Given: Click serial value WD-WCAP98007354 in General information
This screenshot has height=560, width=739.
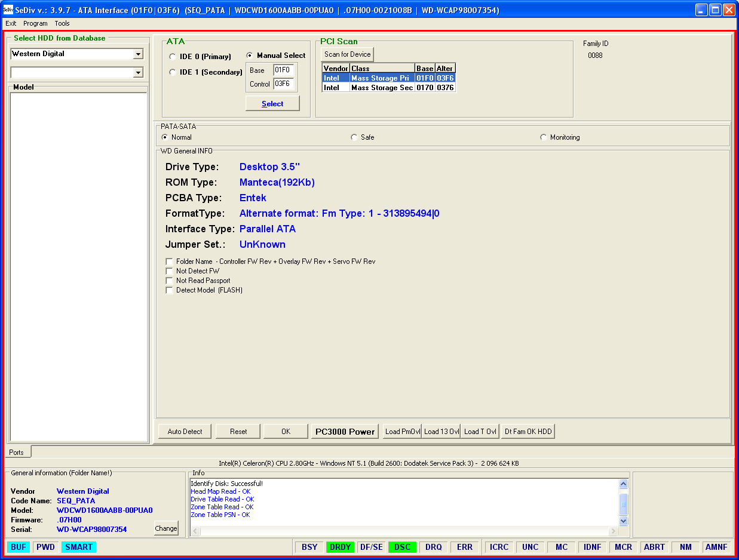Looking at the screenshot, I should 91,530.
